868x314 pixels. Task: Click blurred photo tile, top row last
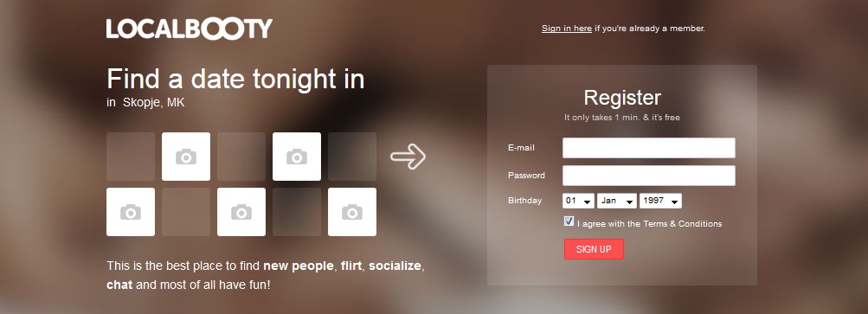352,157
